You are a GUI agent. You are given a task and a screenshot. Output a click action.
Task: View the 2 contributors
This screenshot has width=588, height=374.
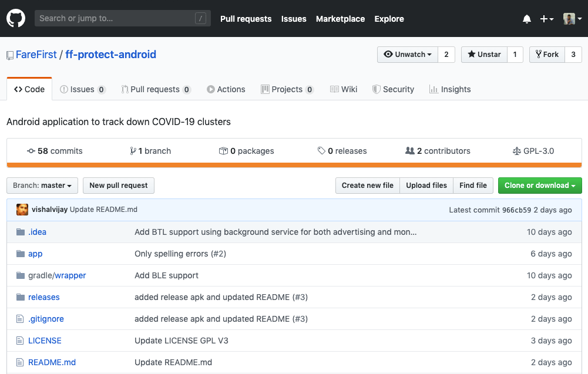438,151
